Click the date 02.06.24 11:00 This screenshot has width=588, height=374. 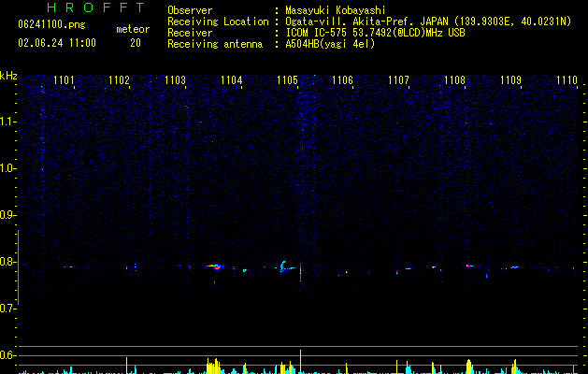click(57, 43)
